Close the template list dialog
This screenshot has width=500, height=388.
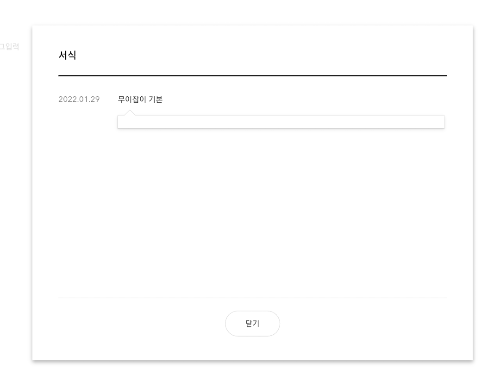click(x=252, y=323)
